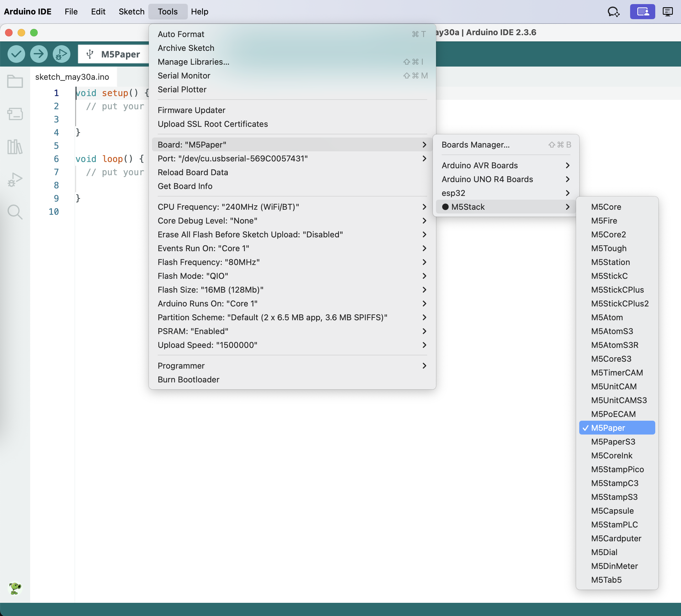The image size is (681, 616).
Task: Expand Upload Speed submenu
Action: [292, 345]
